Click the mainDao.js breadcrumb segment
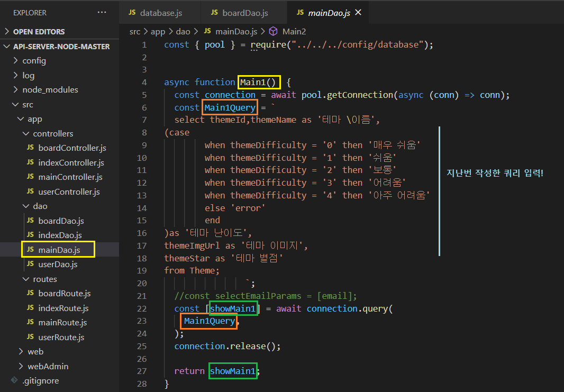564x392 pixels. [236, 32]
